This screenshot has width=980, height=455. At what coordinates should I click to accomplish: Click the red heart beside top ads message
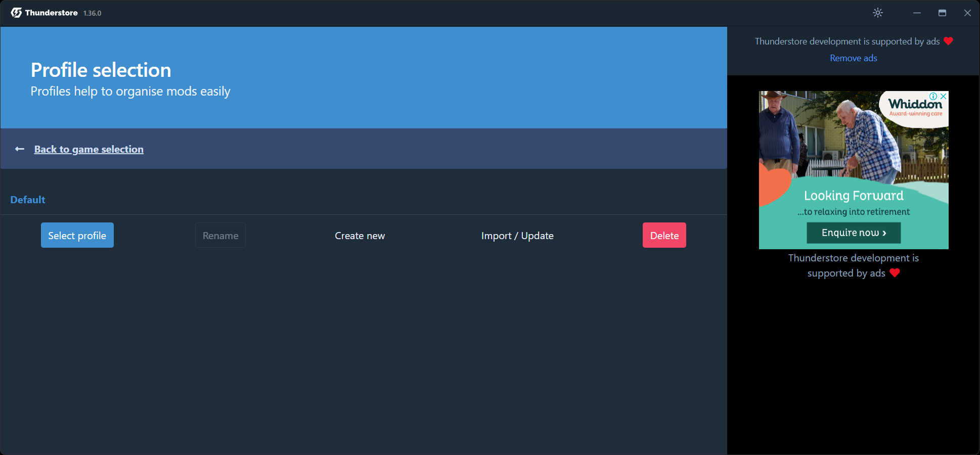coord(948,41)
